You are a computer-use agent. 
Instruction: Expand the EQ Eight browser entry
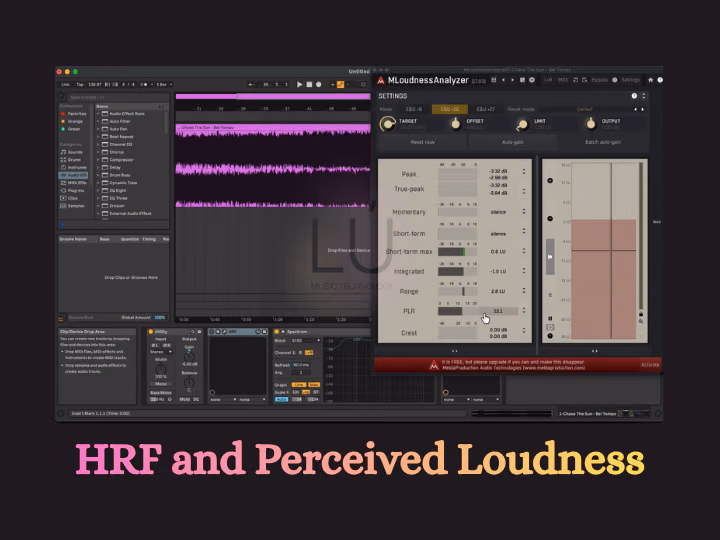click(98, 191)
